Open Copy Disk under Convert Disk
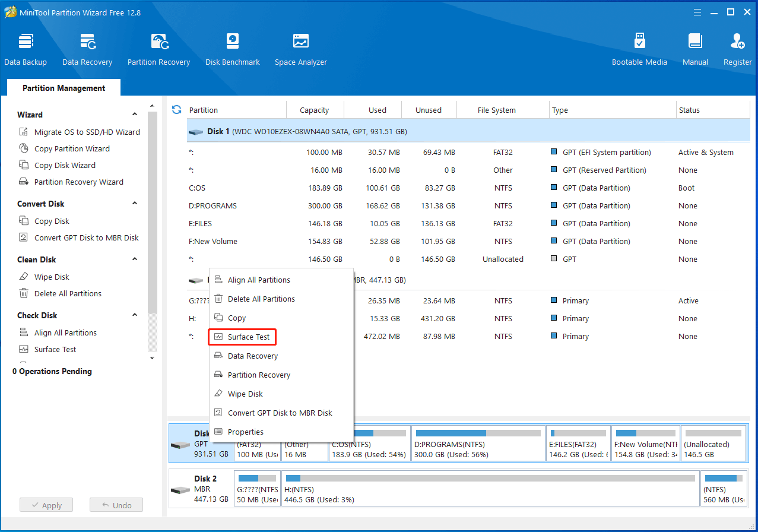This screenshot has height=532, width=758. (x=52, y=221)
